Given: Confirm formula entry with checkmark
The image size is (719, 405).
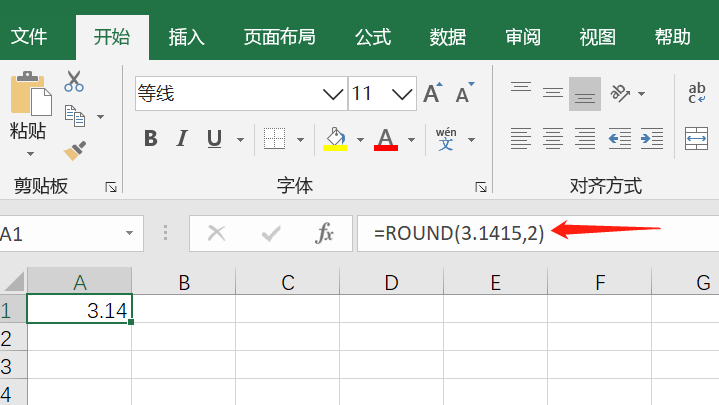Looking at the screenshot, I should click(x=271, y=234).
